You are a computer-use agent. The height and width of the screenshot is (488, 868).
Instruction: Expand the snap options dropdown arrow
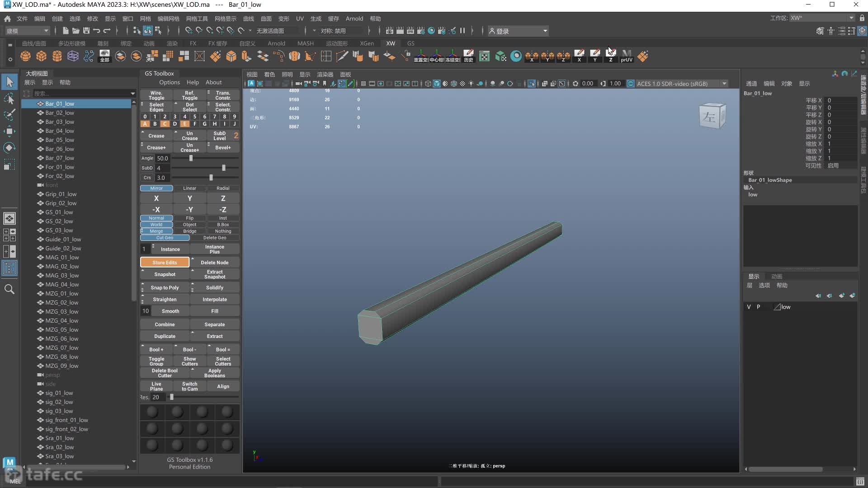[250, 31]
